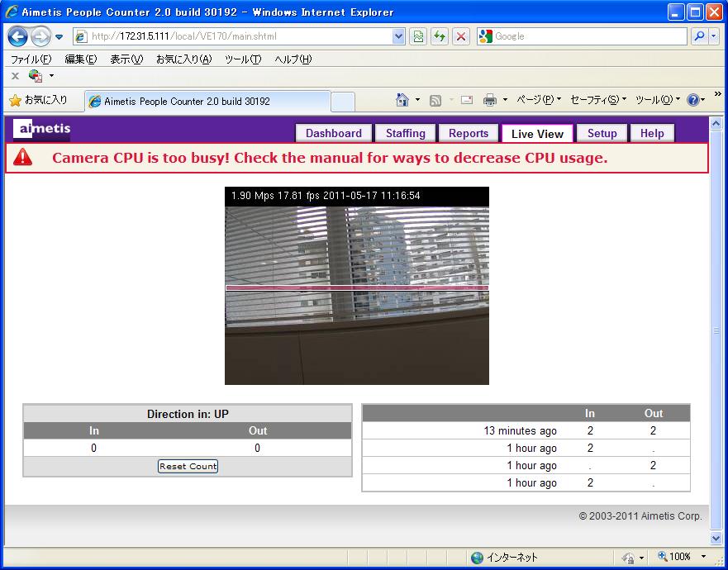
Task: Open the ページ(P) command menu
Action: pos(539,99)
